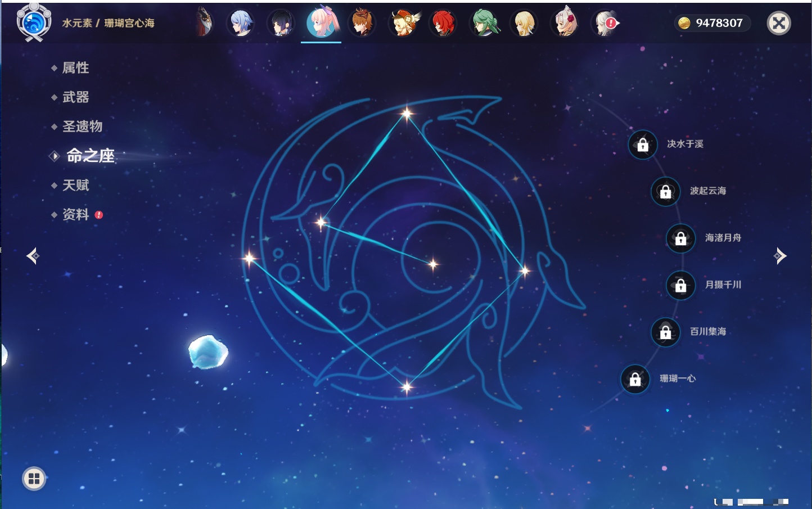Screen dimensions: 812x509
Task: Select the gray-haired avatar with red alert
Action: 605,23
